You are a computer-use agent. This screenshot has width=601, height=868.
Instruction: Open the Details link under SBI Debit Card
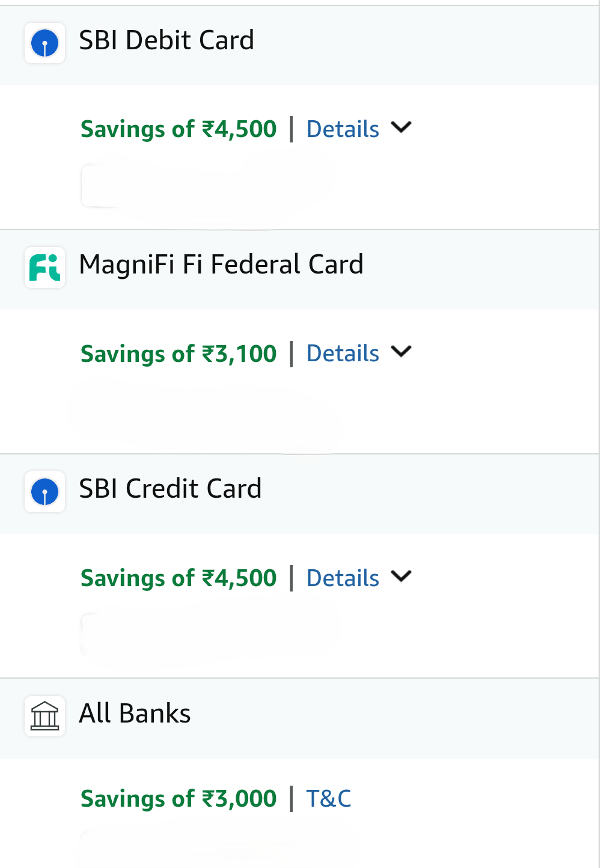click(343, 129)
